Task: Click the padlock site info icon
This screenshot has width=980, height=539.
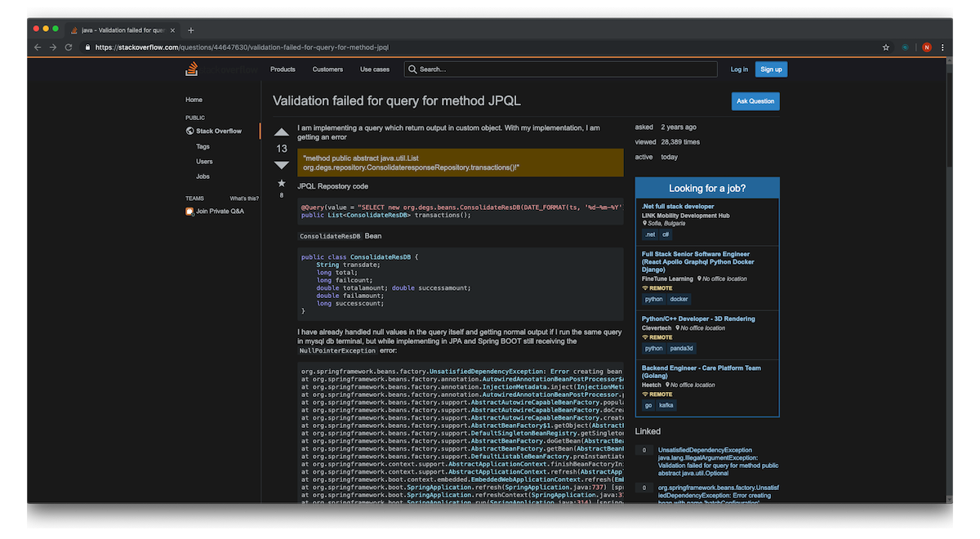Action: point(88,47)
